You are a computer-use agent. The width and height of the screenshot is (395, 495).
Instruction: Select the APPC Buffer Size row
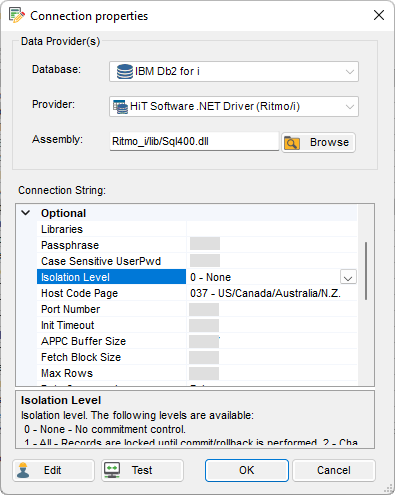[x=197, y=341]
